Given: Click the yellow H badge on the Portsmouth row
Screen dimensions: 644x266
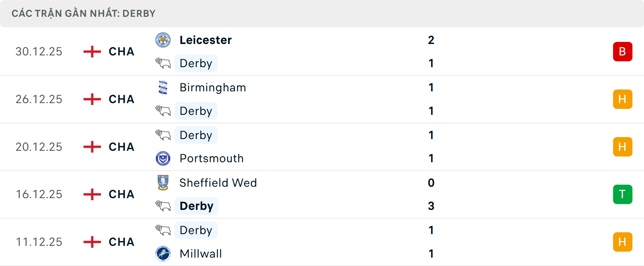Looking at the screenshot, I should [623, 146].
